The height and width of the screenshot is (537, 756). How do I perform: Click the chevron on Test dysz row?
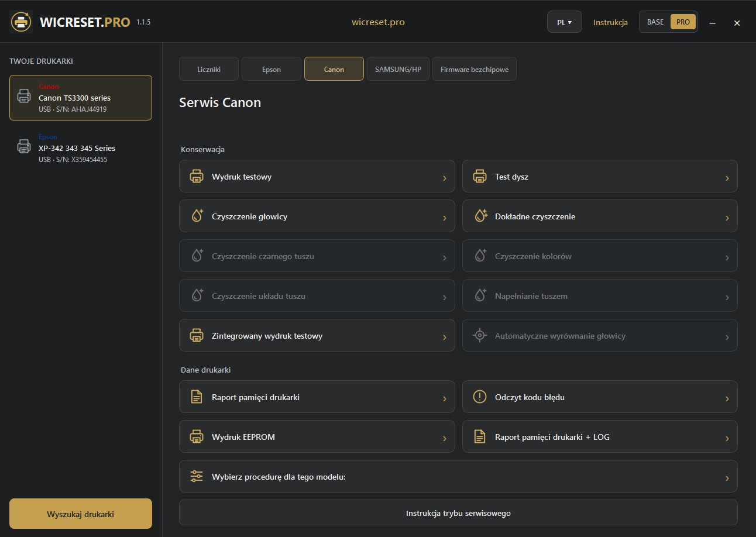(x=727, y=178)
